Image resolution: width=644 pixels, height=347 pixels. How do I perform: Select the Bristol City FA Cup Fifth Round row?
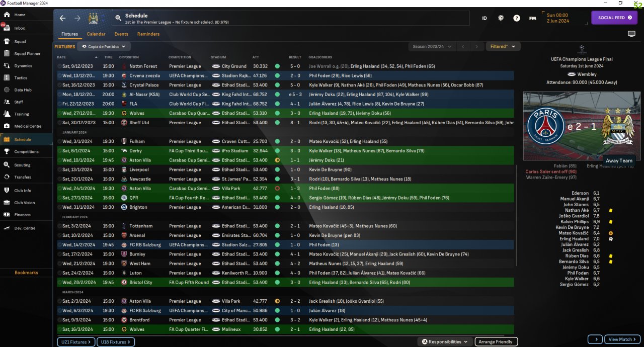pyautogui.click(x=285, y=283)
